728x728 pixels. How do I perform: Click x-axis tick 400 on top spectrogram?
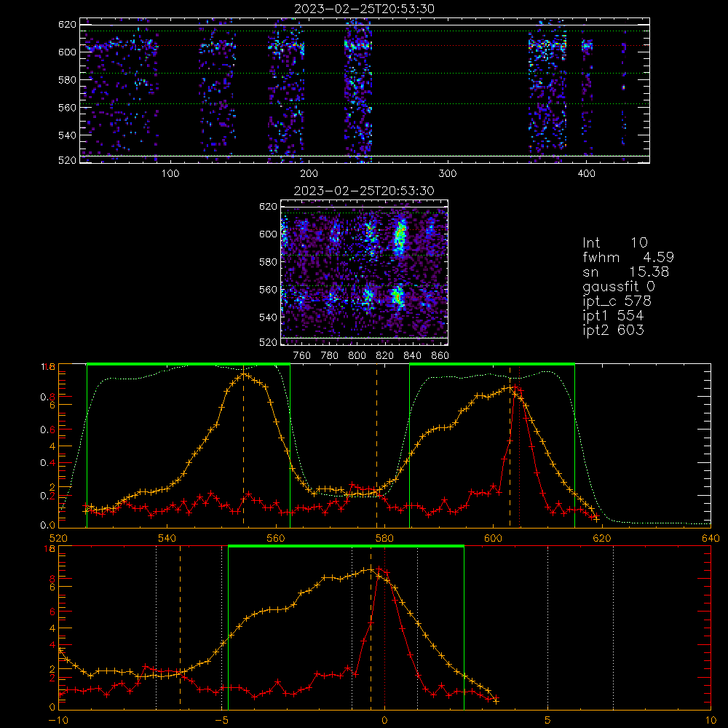586,174
